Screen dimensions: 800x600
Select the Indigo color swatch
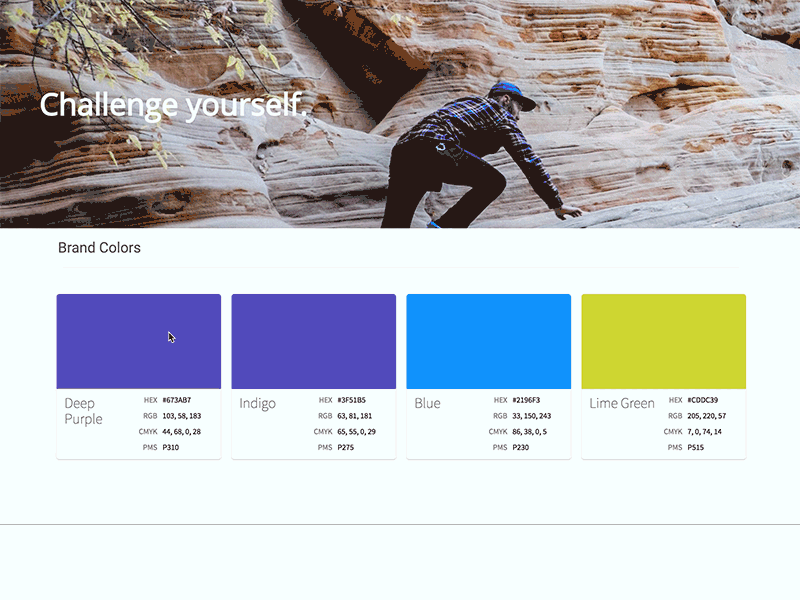(314, 340)
